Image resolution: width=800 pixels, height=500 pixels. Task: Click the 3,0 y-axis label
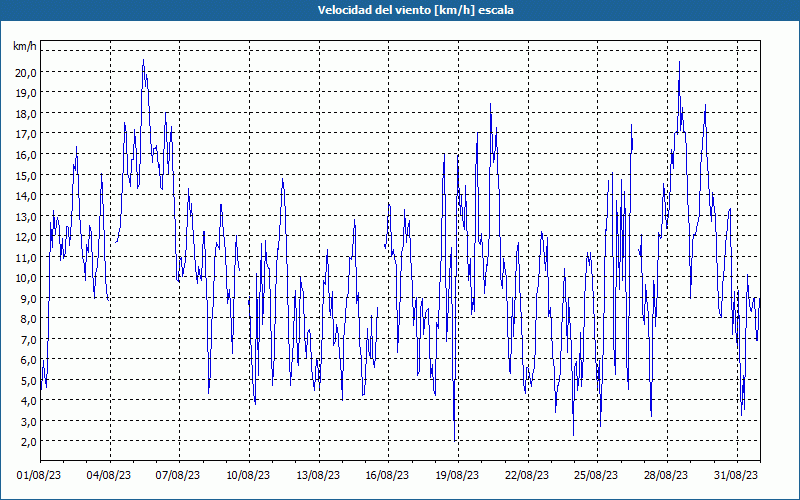29,422
